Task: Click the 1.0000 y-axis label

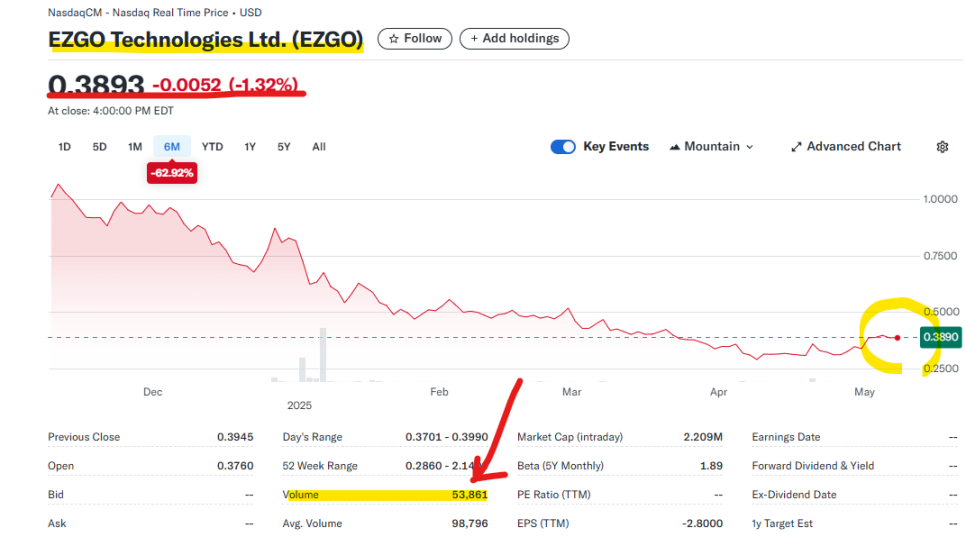Action: 940,199
